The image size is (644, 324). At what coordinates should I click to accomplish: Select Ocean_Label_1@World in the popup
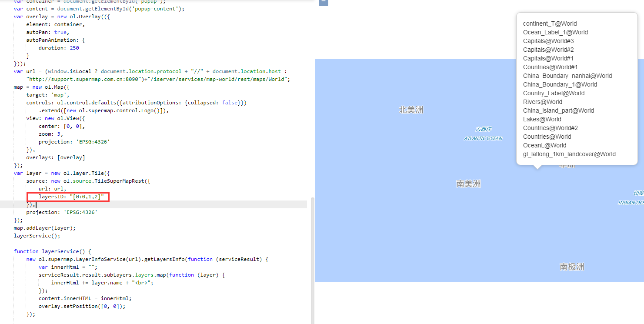[x=555, y=32]
